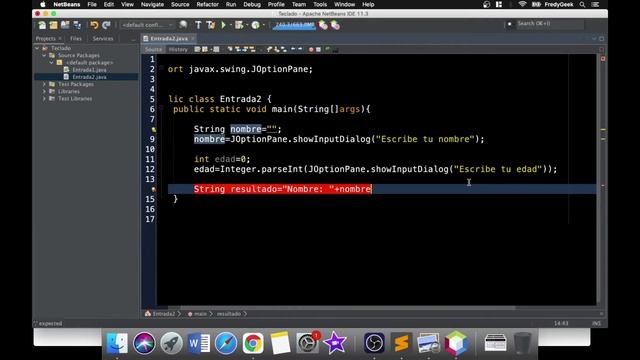This screenshot has height=360, width=640.
Task: Click the error marker beside line 14
Action: [x=153, y=189]
